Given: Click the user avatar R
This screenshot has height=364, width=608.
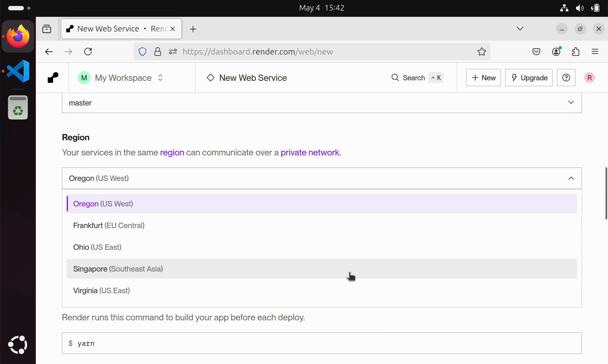Looking at the screenshot, I should 589,78.
